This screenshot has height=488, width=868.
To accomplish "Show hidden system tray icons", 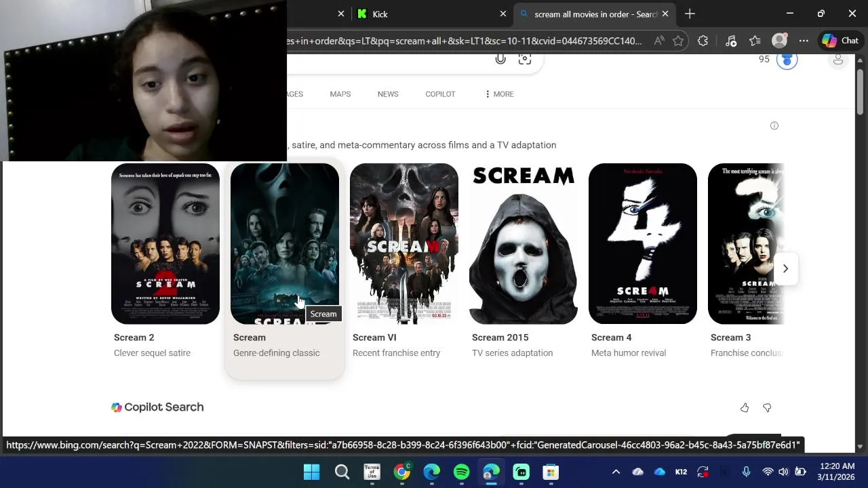I will pyautogui.click(x=616, y=472).
